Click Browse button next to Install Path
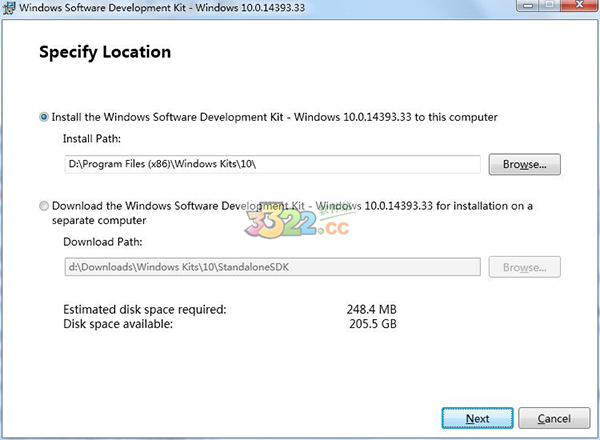Image resolution: width=600 pixels, height=440 pixels. (524, 164)
